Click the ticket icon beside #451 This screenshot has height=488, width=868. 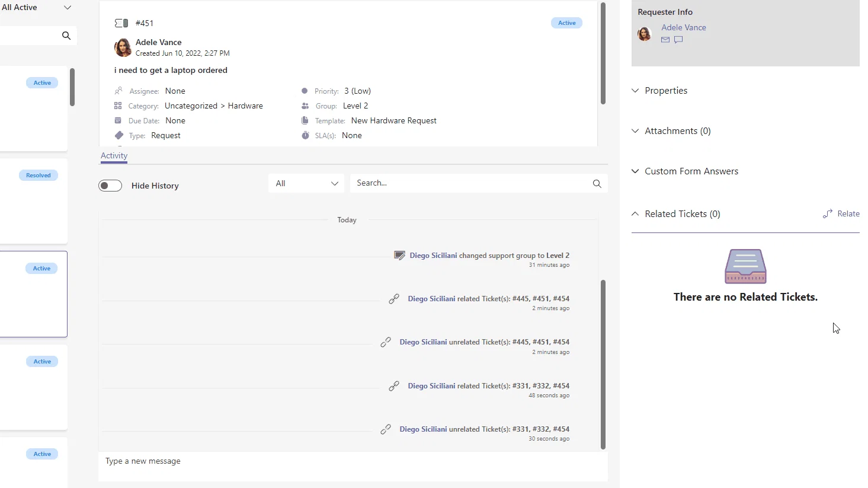121,23
